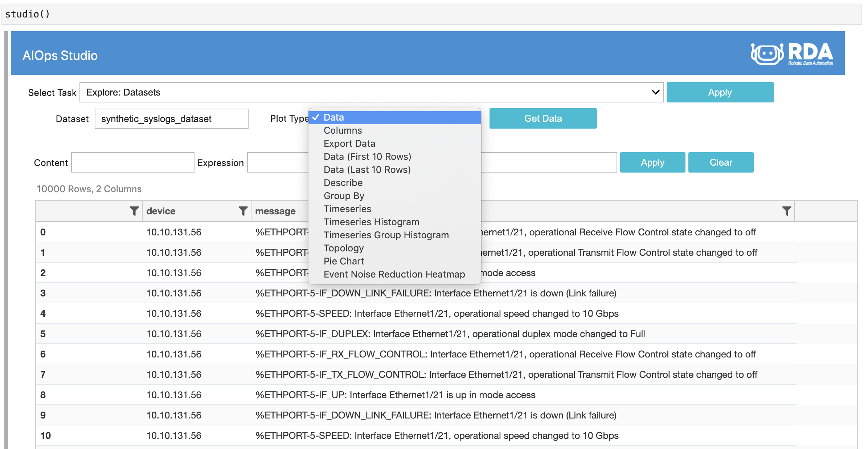Image resolution: width=868 pixels, height=449 pixels.
Task: Click the Dataset name text field
Action: coord(171,119)
